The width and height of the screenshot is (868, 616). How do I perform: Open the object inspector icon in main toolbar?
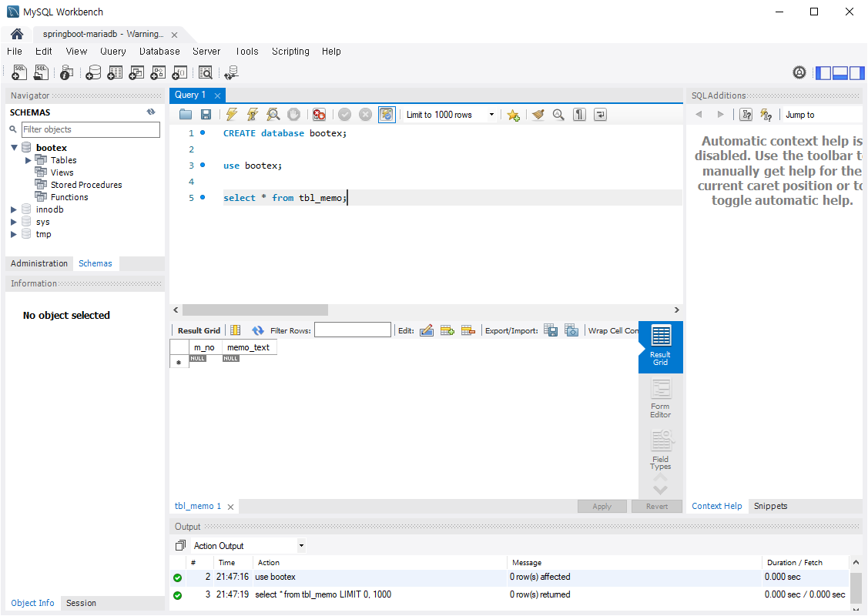pyautogui.click(x=67, y=72)
